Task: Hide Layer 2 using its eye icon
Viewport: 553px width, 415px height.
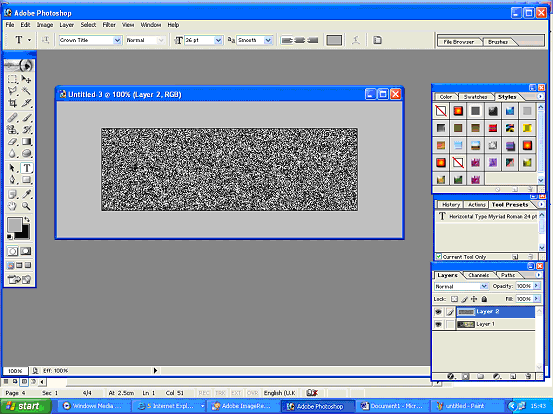Action: (x=438, y=312)
